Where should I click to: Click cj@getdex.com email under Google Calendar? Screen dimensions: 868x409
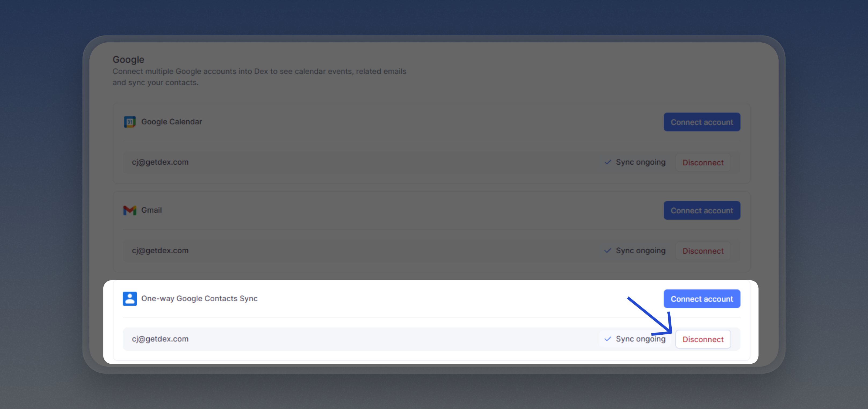tap(160, 162)
